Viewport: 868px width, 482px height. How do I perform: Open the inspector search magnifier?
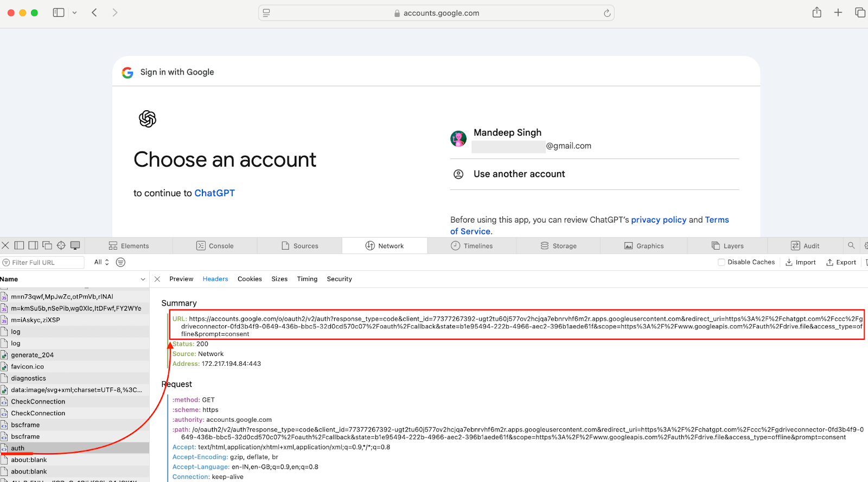[851, 245]
